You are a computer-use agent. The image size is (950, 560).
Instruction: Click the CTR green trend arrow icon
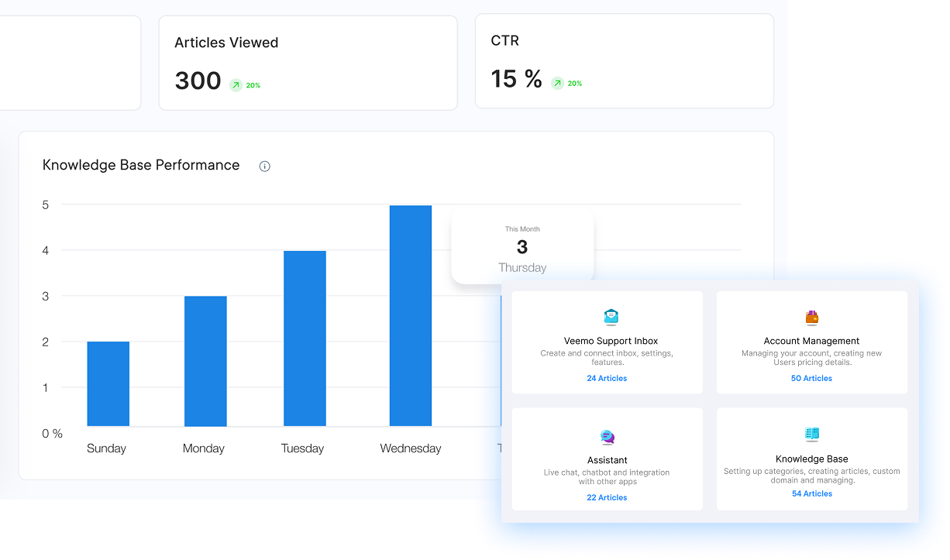point(557,83)
